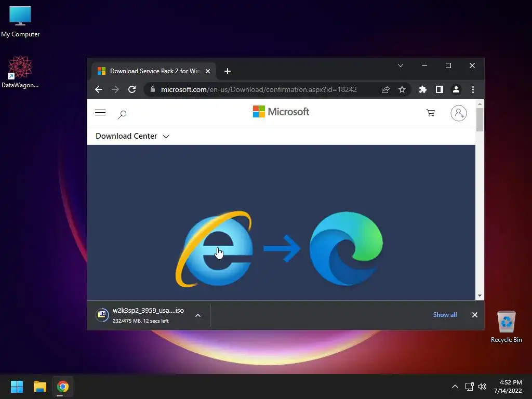Screen dimensions: 532x399
Task: Open the Chrome extensions puzzle icon
Action: [423, 89]
